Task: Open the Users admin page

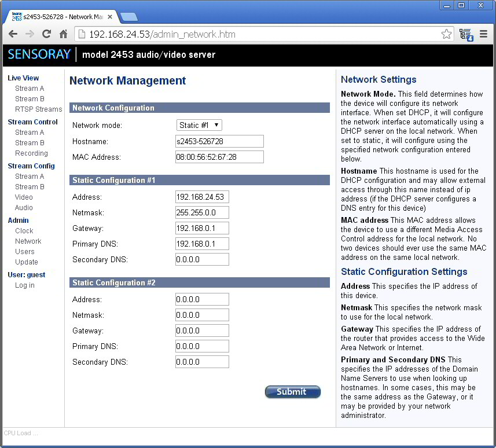Action: [25, 252]
